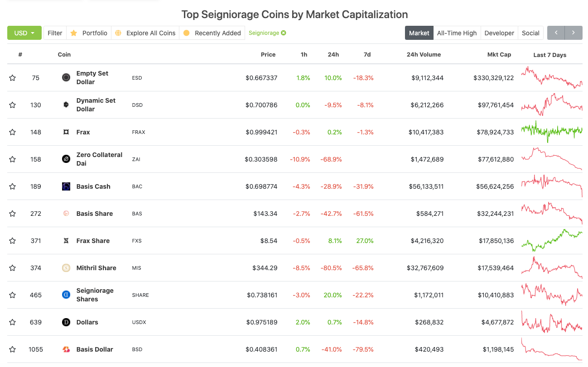Click the Mithril Share price $344.29

(265, 268)
